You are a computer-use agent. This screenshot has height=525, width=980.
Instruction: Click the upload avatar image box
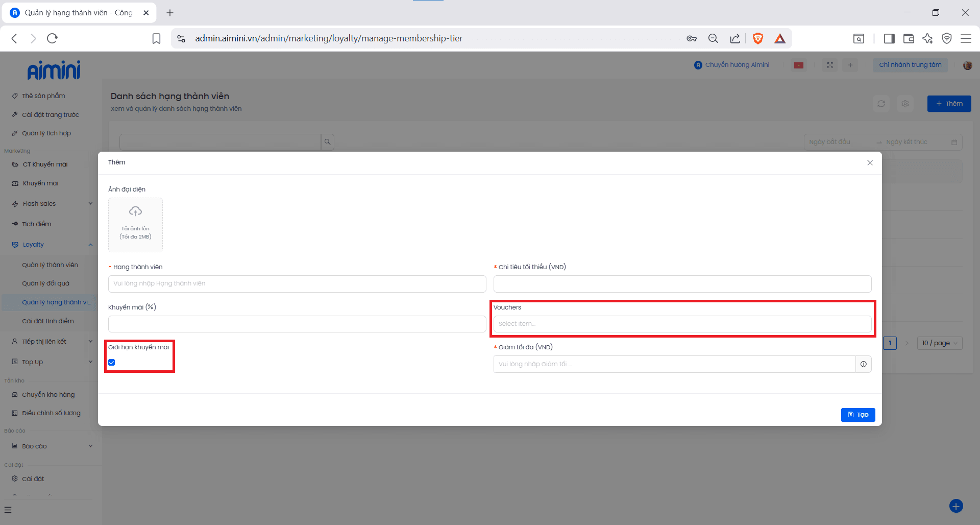point(135,225)
